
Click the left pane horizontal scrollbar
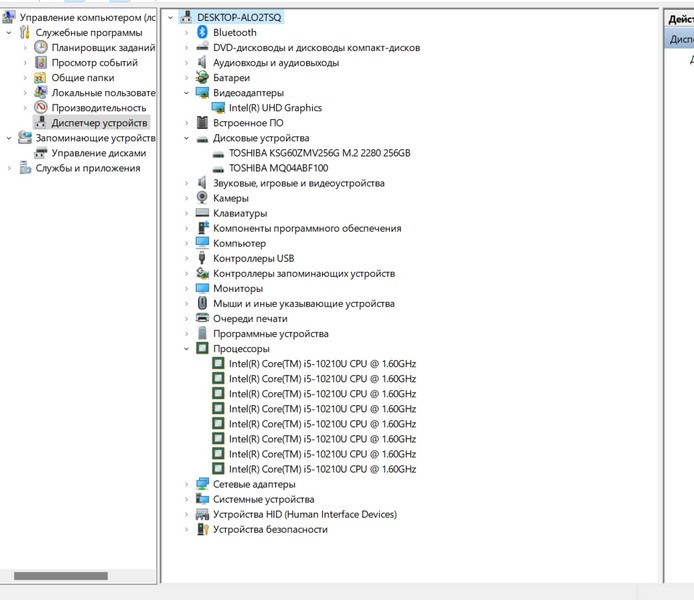pyautogui.click(x=61, y=576)
